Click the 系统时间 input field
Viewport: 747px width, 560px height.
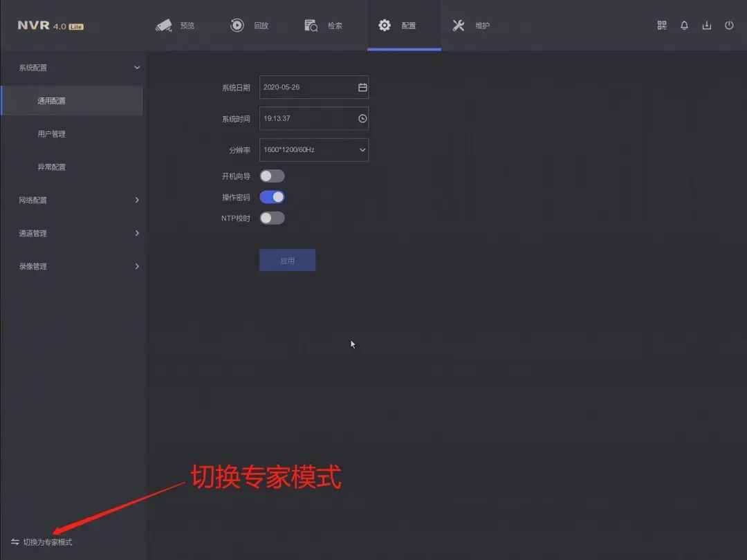click(x=308, y=118)
